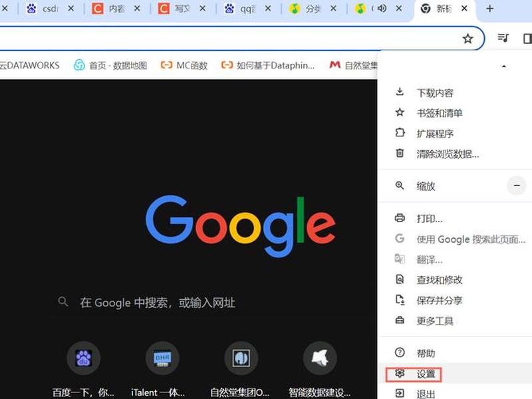Click the search magnifier icon in Google box
The height and width of the screenshot is (399, 532).
63,301
